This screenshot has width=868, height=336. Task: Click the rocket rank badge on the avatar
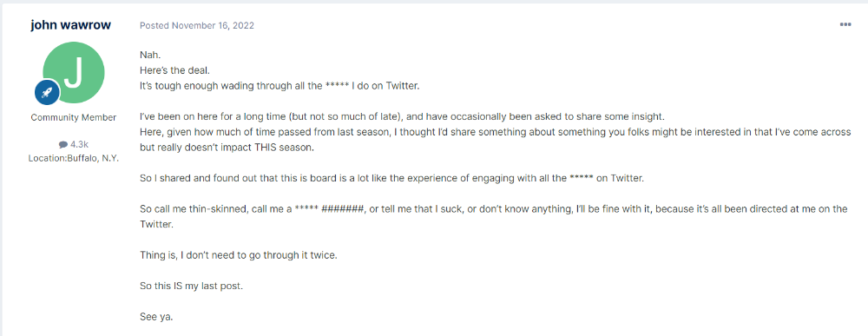48,92
